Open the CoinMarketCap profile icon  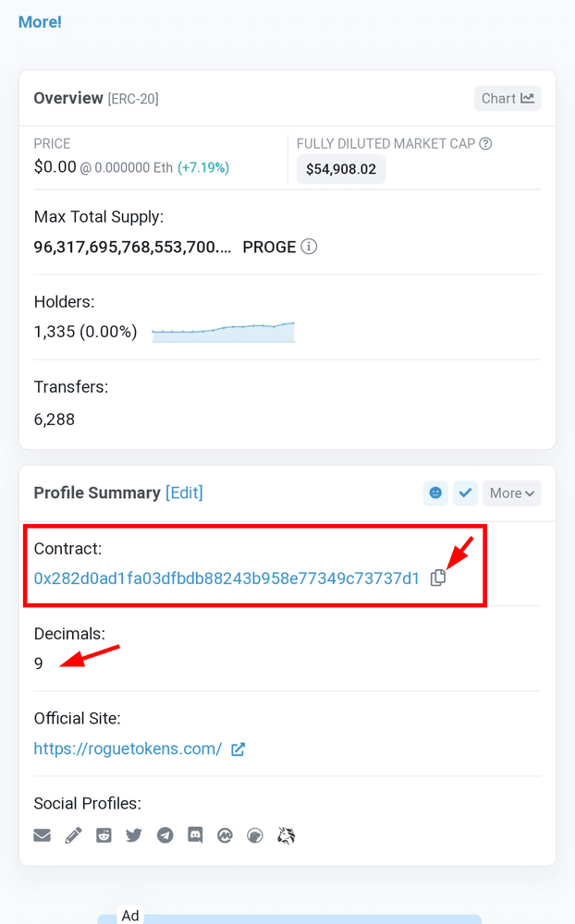(x=225, y=835)
